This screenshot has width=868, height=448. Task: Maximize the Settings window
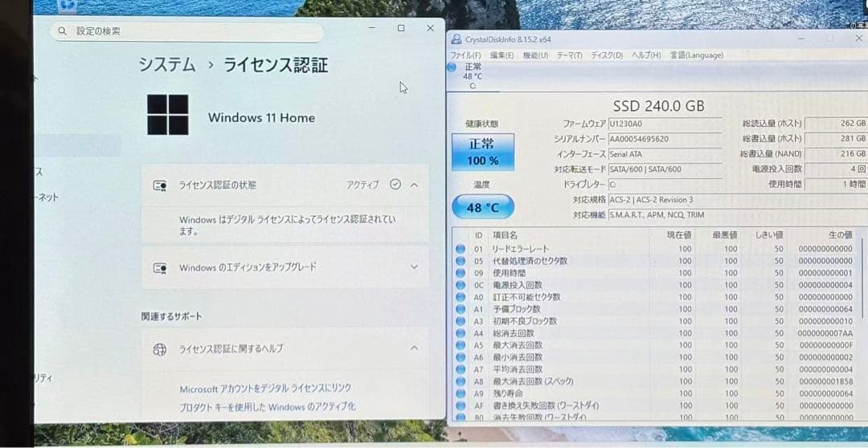pos(401,28)
